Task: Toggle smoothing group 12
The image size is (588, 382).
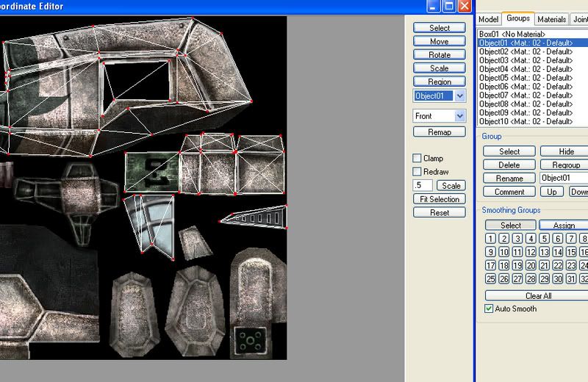Action: click(x=531, y=252)
